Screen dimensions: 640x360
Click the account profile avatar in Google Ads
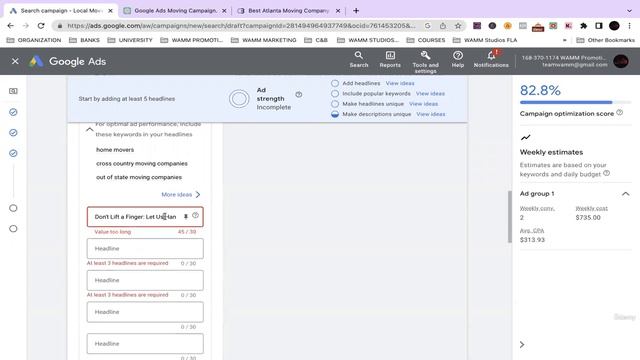click(621, 61)
